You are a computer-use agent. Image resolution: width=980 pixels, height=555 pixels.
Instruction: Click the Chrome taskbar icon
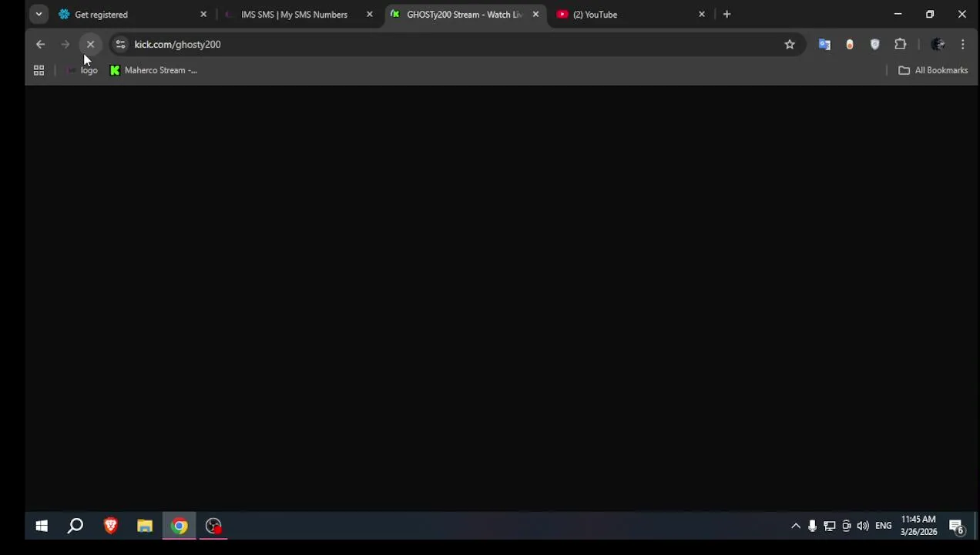pos(179,526)
